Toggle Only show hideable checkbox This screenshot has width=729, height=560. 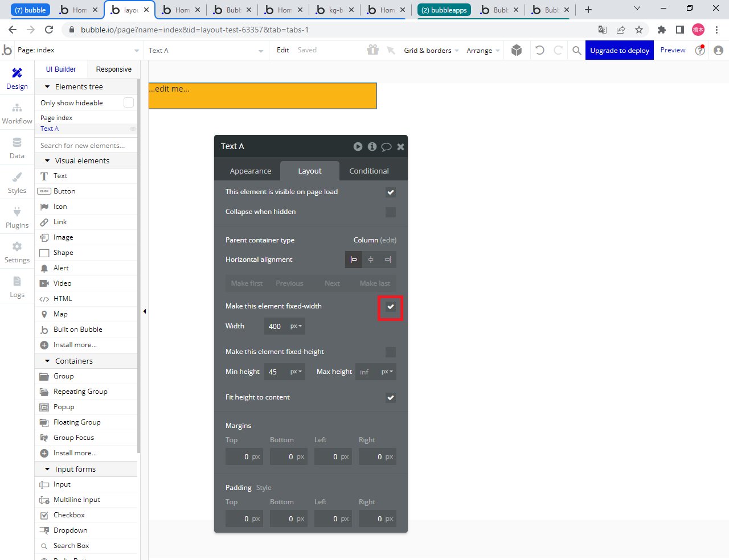coord(129,102)
